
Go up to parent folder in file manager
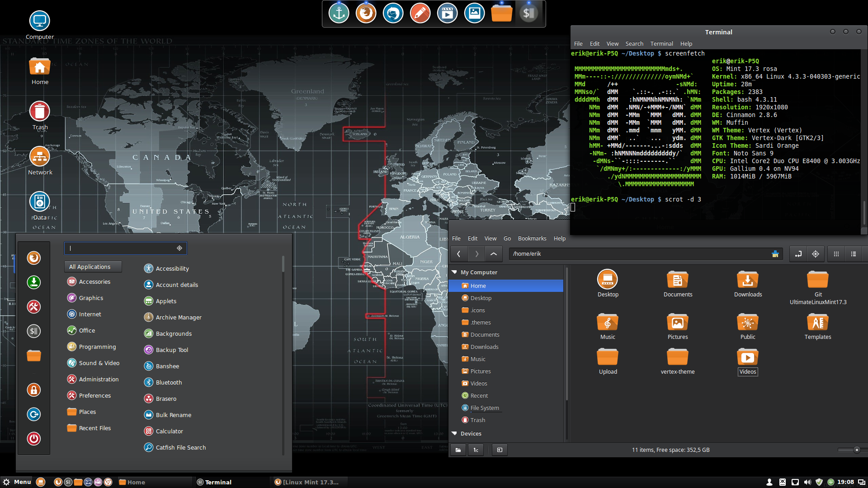point(494,254)
